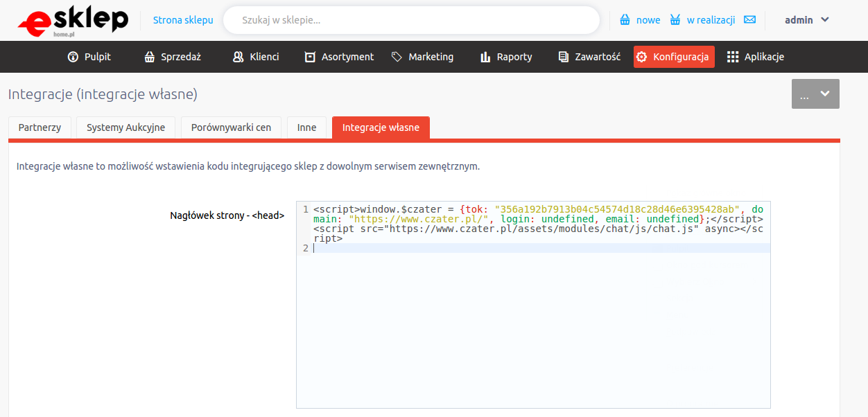Switch to the Inne tab
Image resolution: width=868 pixels, height=417 pixels.
(306, 127)
